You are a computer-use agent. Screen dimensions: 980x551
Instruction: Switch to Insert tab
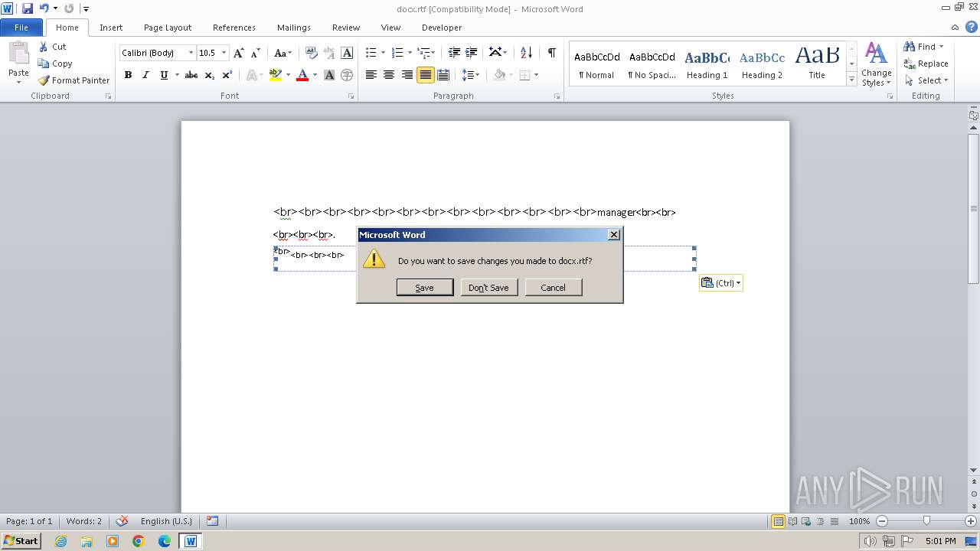coord(111,28)
